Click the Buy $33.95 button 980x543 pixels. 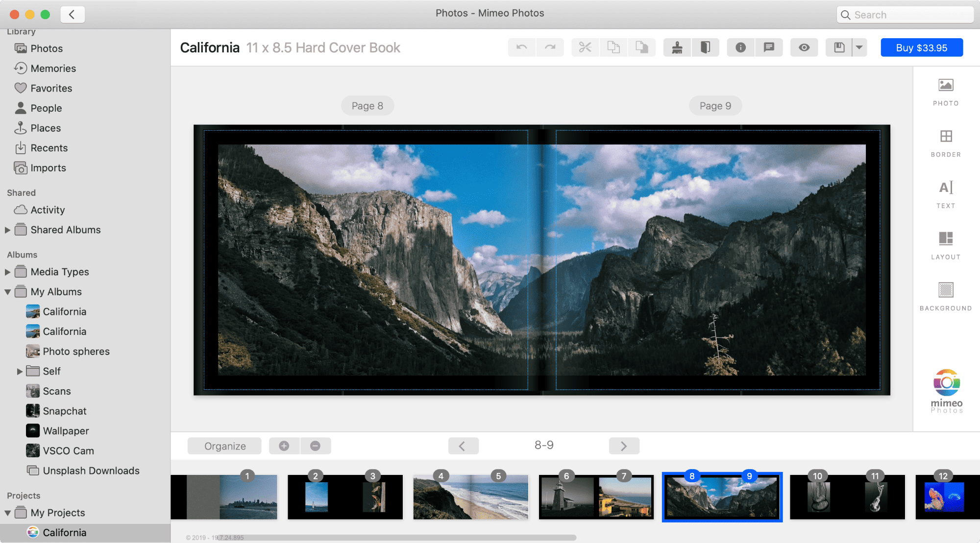(x=922, y=47)
